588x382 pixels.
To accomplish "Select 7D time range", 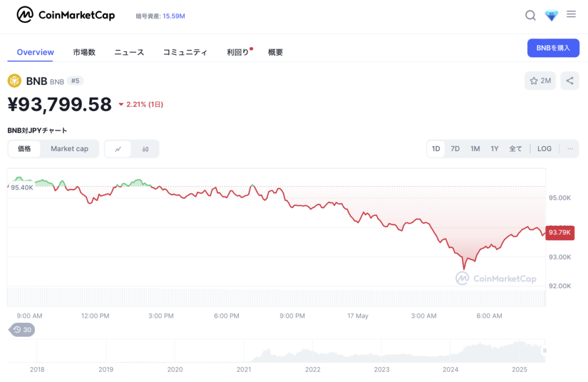I will [x=455, y=149].
